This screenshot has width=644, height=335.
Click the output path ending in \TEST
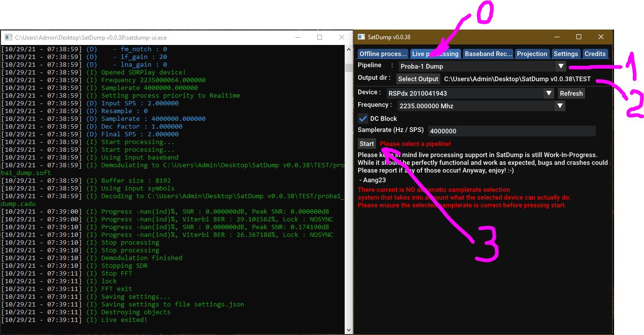click(x=517, y=79)
